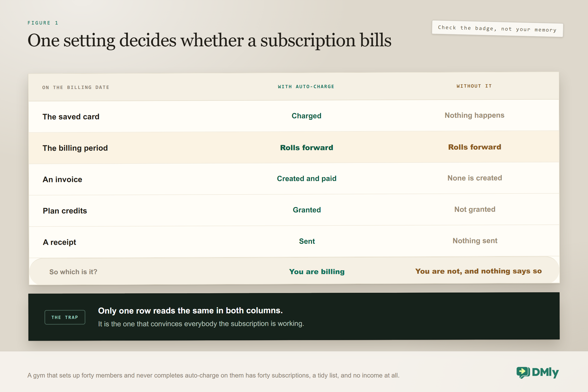Viewport: 588px width, 392px height.
Task: Click 'Not granted' cell
Action: click(x=475, y=209)
